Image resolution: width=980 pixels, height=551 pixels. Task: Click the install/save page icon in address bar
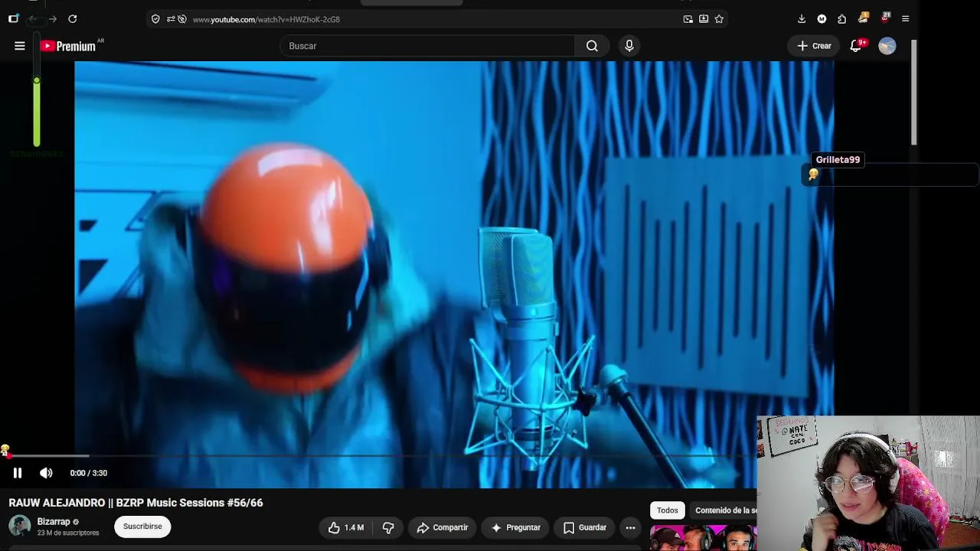pos(704,19)
